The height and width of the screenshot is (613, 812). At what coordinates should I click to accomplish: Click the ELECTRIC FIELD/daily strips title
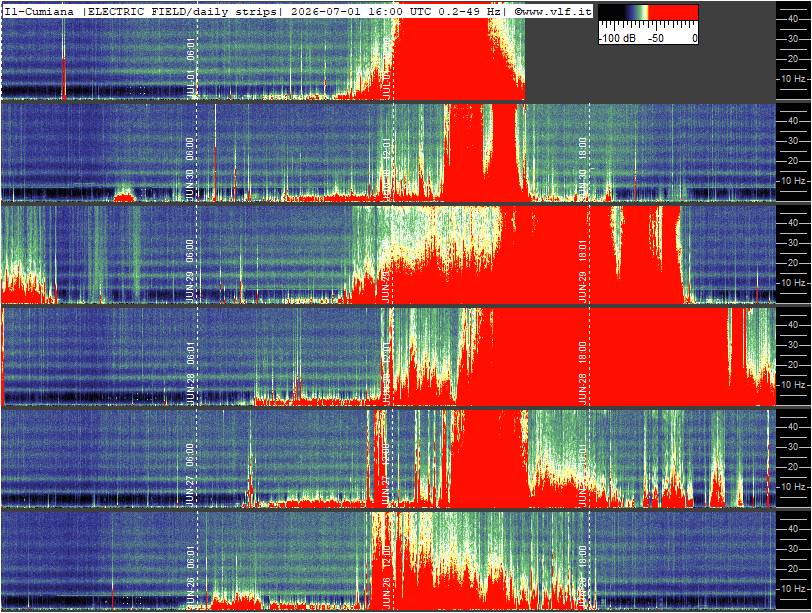183,11
